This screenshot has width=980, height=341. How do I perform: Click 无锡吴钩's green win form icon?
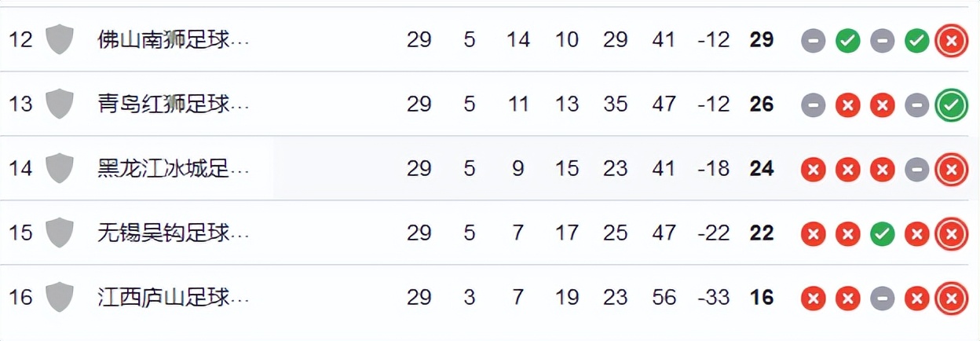pos(883,233)
